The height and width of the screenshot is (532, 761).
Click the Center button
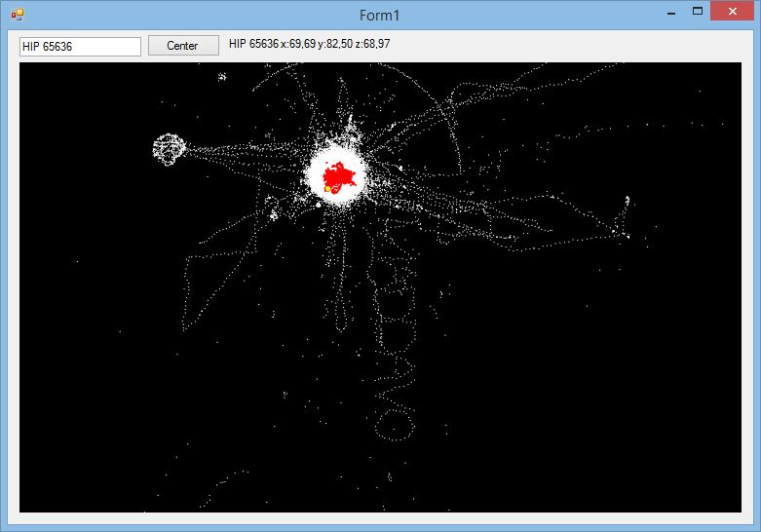pyautogui.click(x=183, y=46)
